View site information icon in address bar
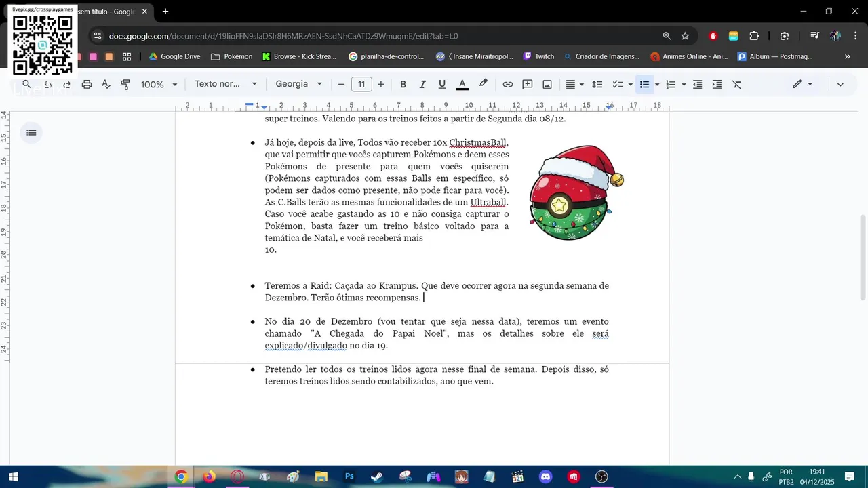This screenshot has width=868, height=488. [98, 36]
